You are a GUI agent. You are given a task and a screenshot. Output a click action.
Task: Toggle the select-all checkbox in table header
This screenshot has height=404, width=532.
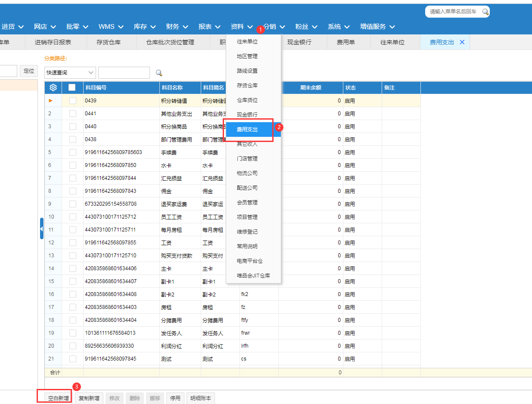pyautogui.click(x=72, y=87)
